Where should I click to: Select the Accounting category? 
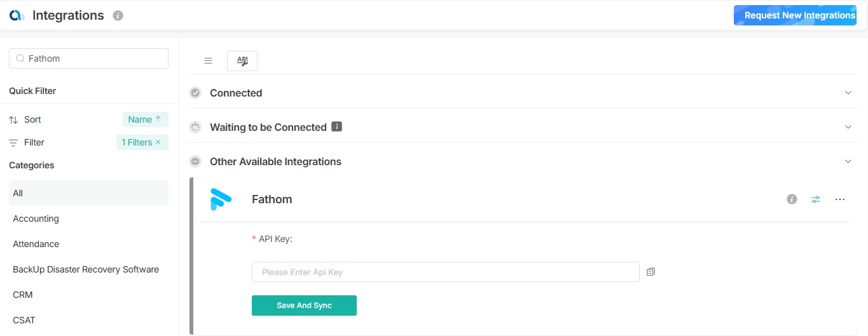click(36, 218)
